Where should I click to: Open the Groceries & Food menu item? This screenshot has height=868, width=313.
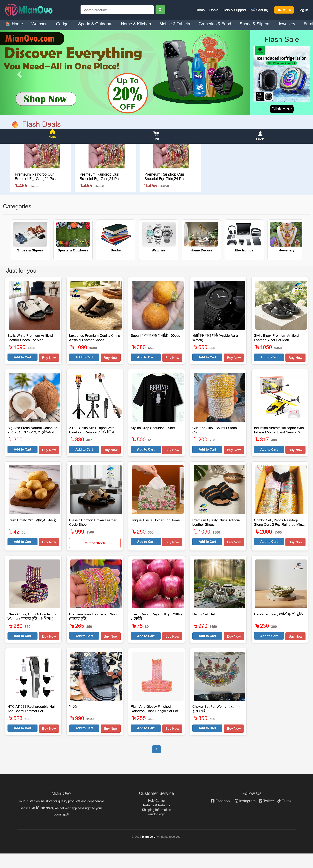coord(215,24)
